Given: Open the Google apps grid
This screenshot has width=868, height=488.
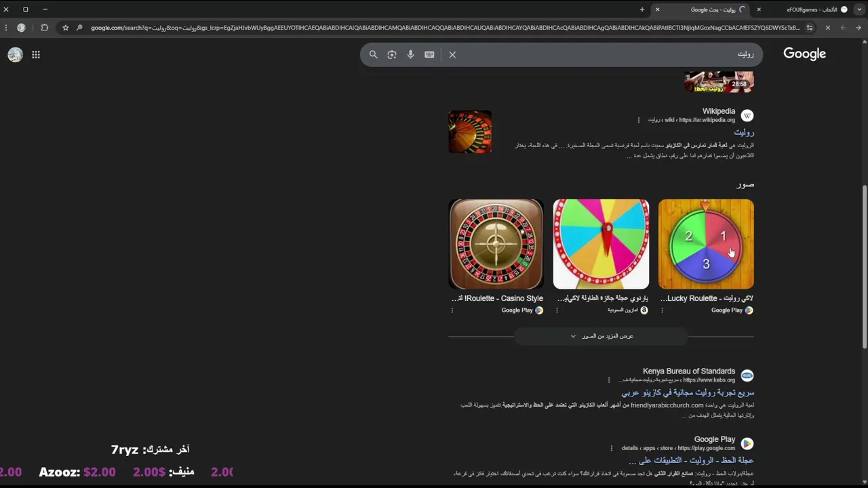Looking at the screenshot, I should pyautogui.click(x=36, y=55).
